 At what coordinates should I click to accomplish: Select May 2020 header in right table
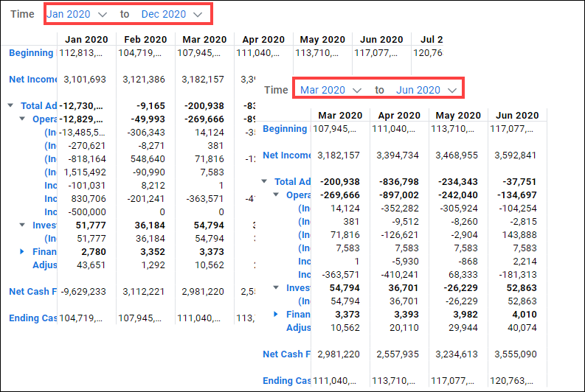coord(458,116)
